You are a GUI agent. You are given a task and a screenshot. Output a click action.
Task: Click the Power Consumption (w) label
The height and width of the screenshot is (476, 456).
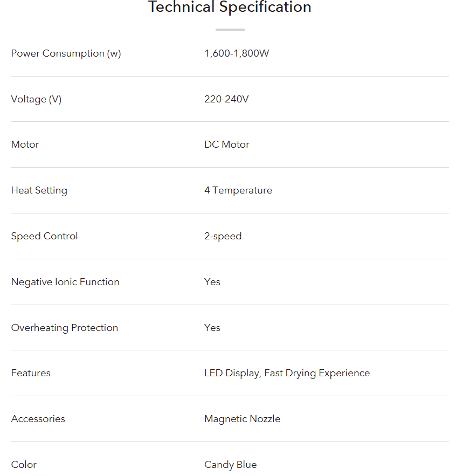point(66,53)
